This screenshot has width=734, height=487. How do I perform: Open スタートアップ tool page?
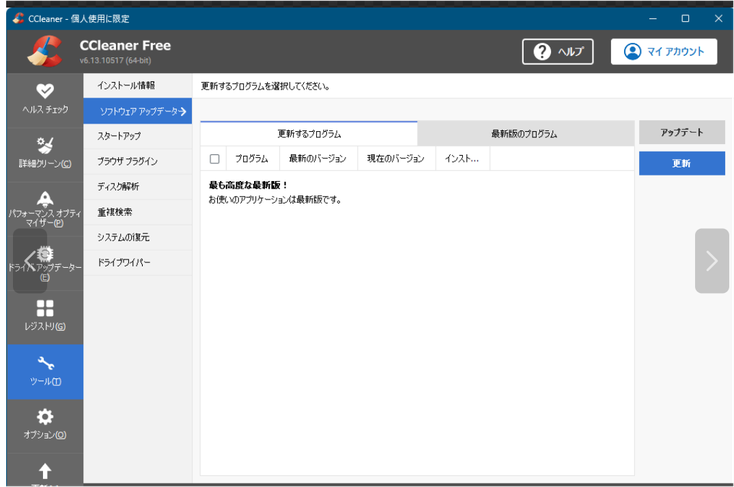point(138,136)
